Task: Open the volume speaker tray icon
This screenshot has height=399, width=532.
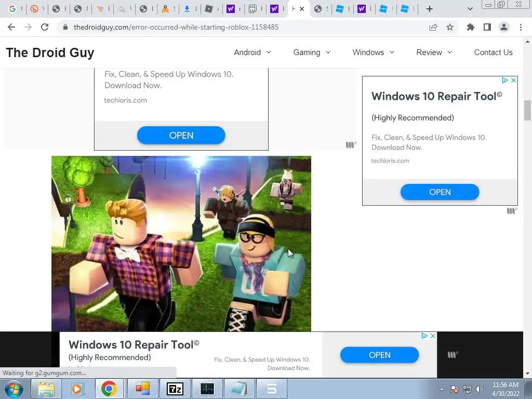Action: click(479, 389)
